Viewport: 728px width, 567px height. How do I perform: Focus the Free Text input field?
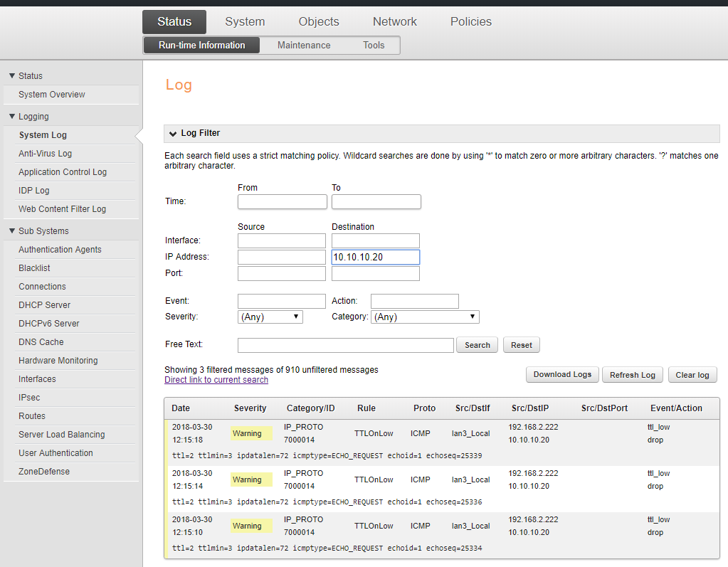tap(345, 345)
